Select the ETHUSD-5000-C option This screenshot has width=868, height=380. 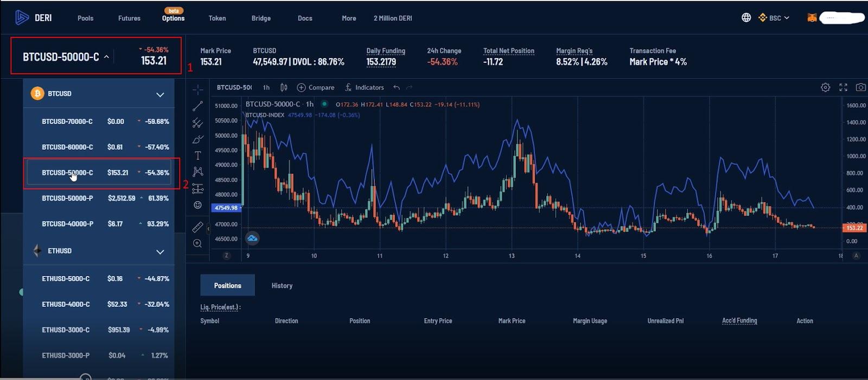[x=99, y=279]
